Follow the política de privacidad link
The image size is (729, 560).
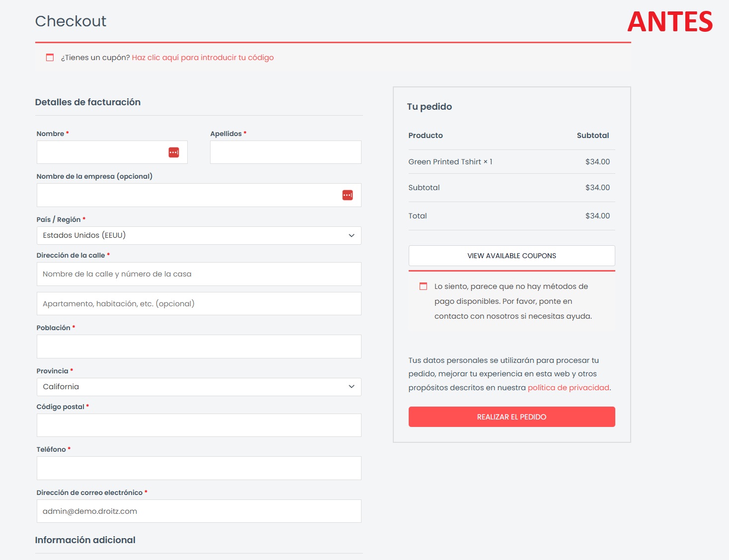pyautogui.click(x=568, y=388)
